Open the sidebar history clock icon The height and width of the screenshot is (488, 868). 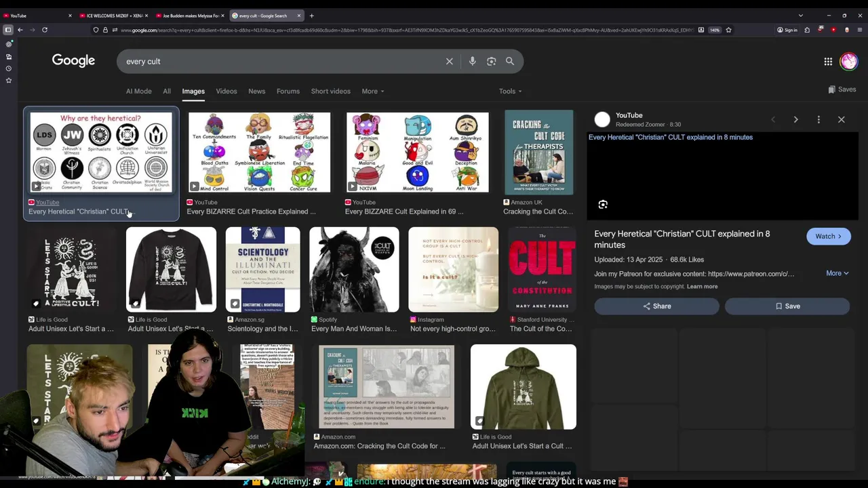[x=9, y=68]
